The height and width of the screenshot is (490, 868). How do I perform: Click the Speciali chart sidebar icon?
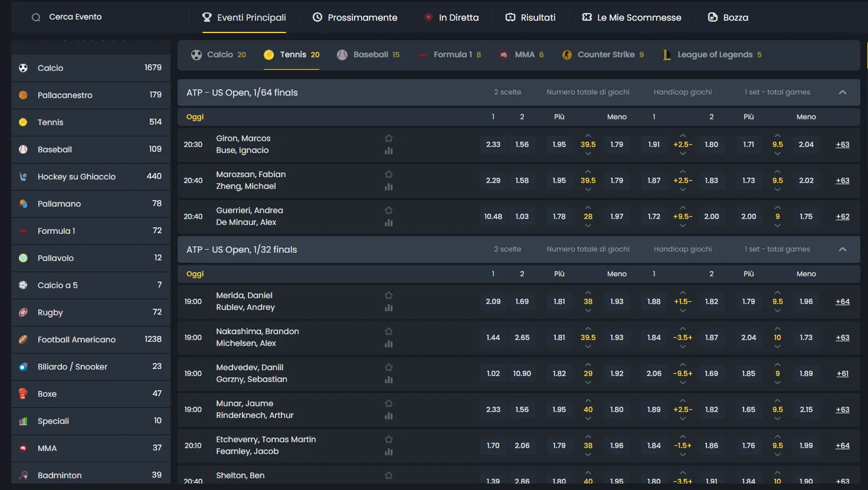[x=23, y=421]
